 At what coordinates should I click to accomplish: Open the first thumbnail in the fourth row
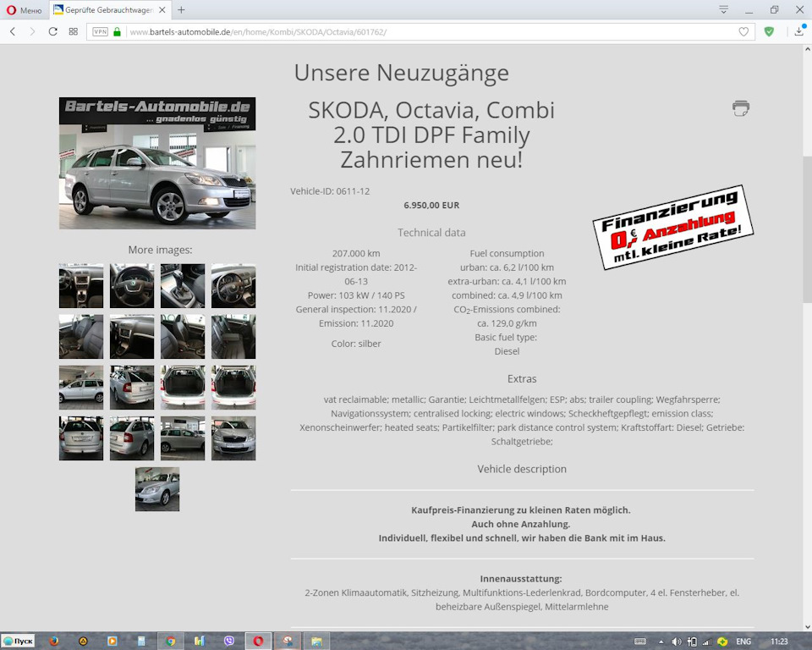coord(81,438)
